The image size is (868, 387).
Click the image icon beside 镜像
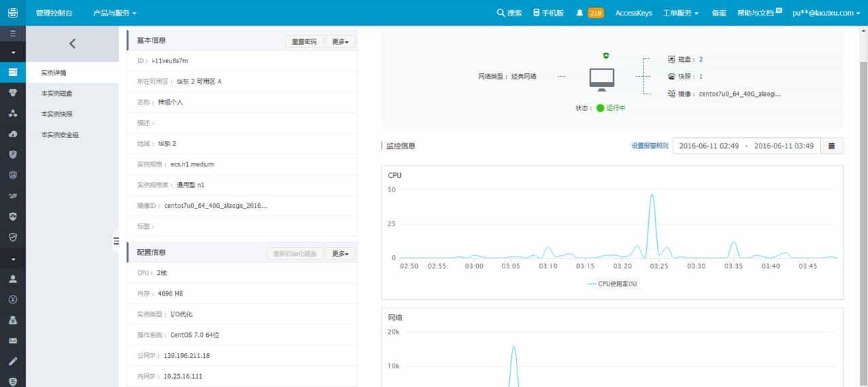671,94
